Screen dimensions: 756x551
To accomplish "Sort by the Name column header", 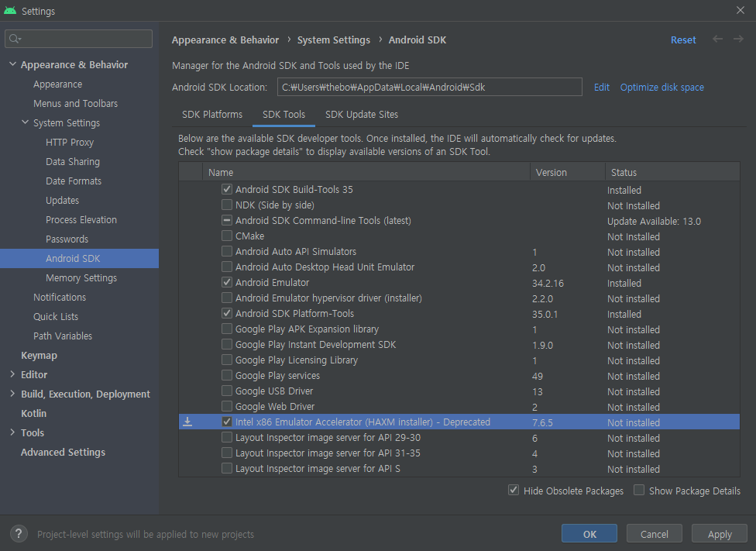I will click(366, 172).
